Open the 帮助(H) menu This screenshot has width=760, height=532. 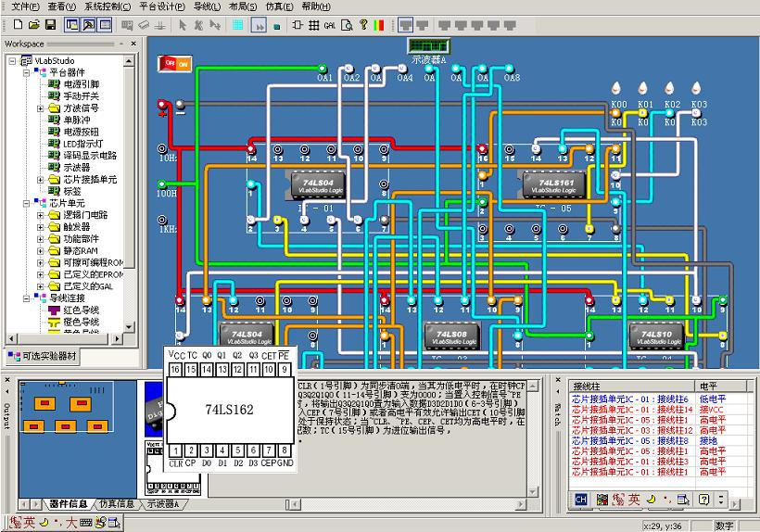point(316,6)
